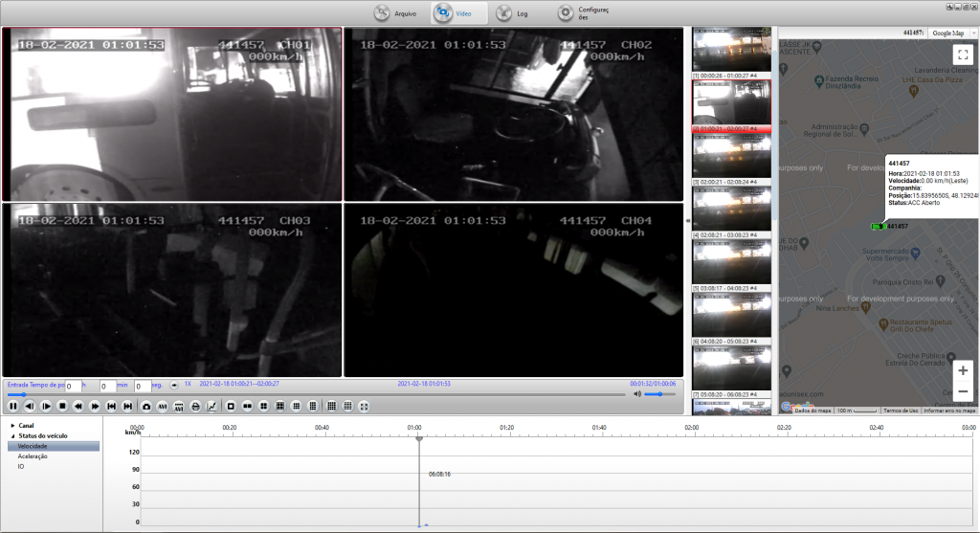Image resolution: width=980 pixels, height=533 pixels.
Task: Expand the Canal tree node
Action: click(12, 425)
